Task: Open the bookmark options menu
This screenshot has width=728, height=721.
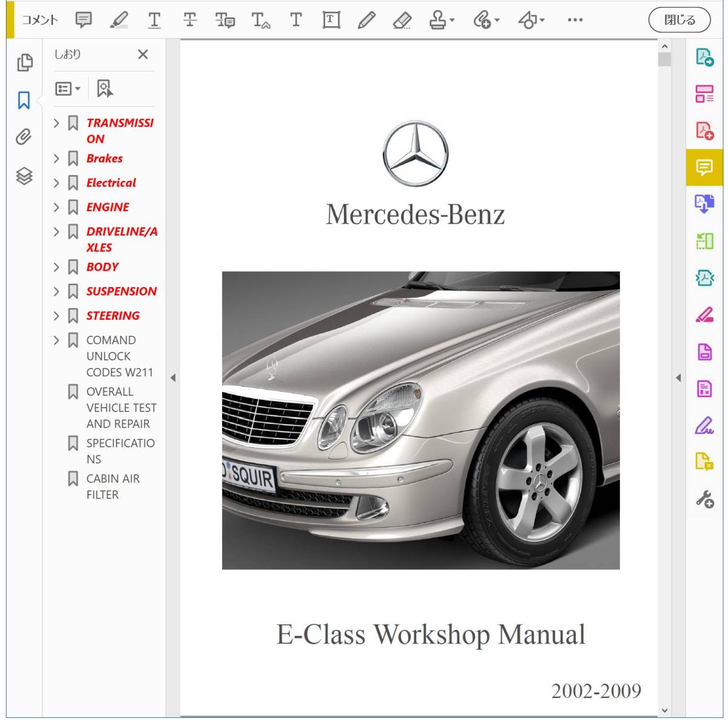Action: 68,88
